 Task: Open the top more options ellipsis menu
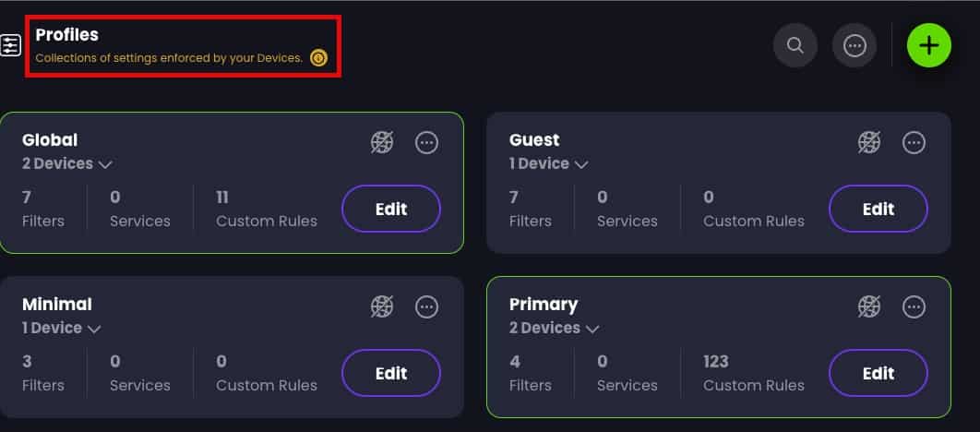(855, 45)
